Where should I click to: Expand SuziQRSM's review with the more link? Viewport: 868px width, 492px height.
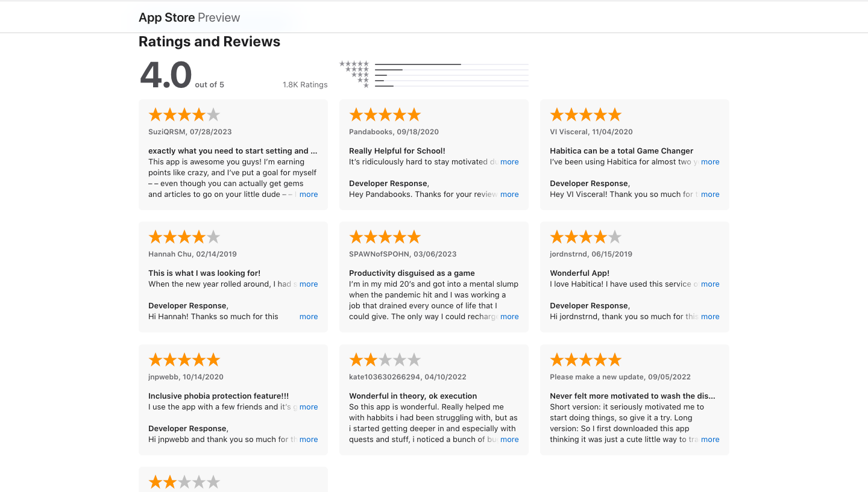(x=308, y=194)
